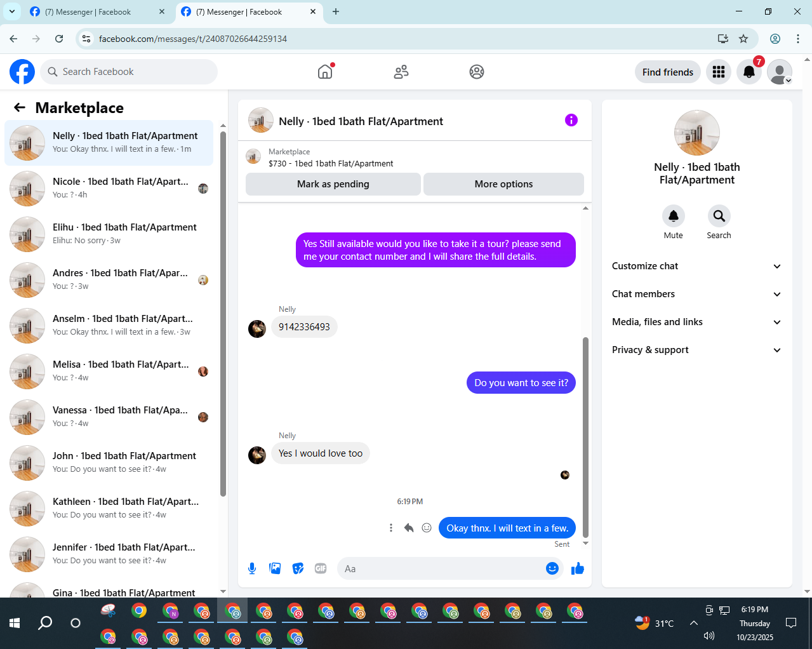This screenshot has height=649, width=812.
Task: Open the emoji picker in message box
Action: 552,568
